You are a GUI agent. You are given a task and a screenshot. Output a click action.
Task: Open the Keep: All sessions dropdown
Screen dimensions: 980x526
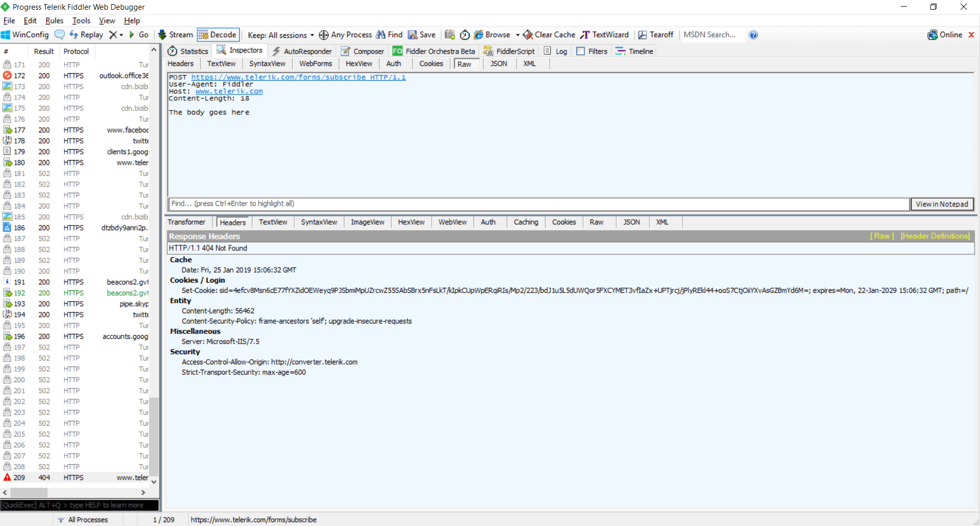tap(281, 35)
